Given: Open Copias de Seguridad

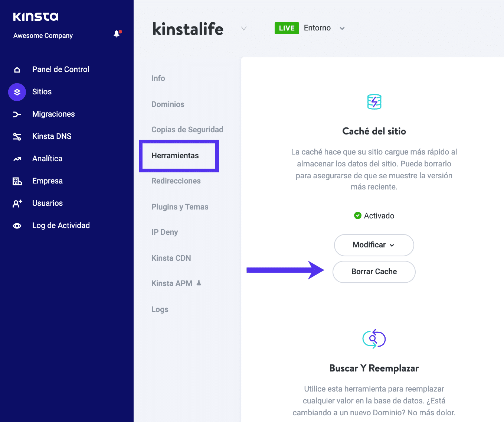Looking at the screenshot, I should [x=187, y=129].
